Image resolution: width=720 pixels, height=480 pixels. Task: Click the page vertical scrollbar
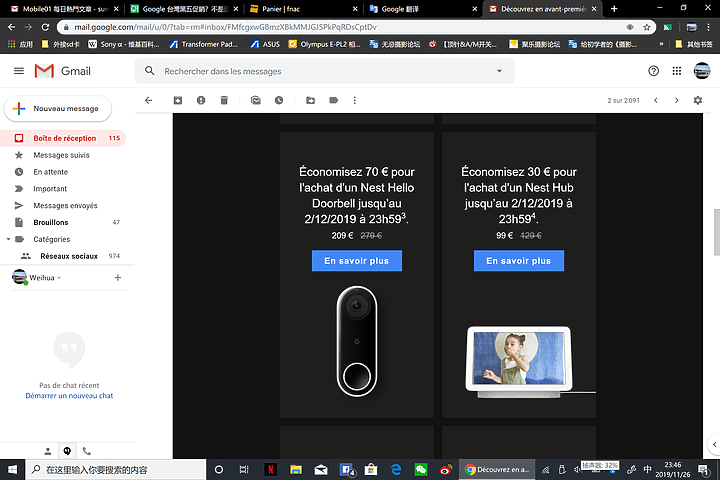[716, 232]
